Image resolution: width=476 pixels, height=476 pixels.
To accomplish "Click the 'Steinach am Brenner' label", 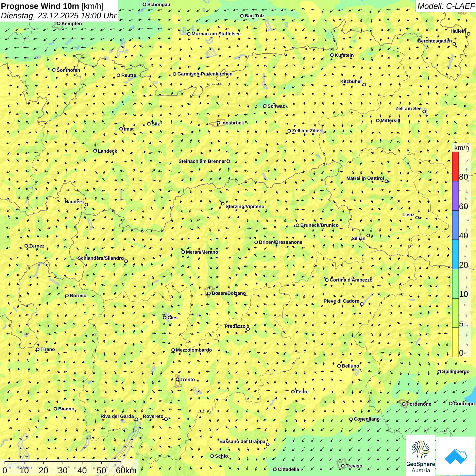I will (x=202, y=161).
